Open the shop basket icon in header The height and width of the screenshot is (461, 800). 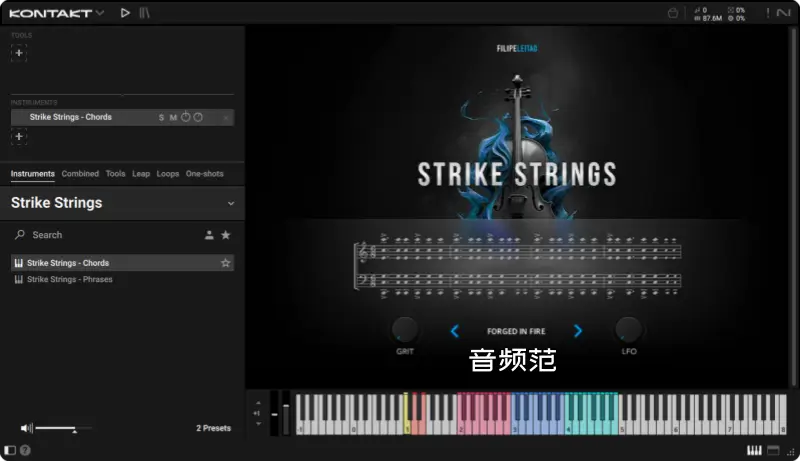point(673,13)
